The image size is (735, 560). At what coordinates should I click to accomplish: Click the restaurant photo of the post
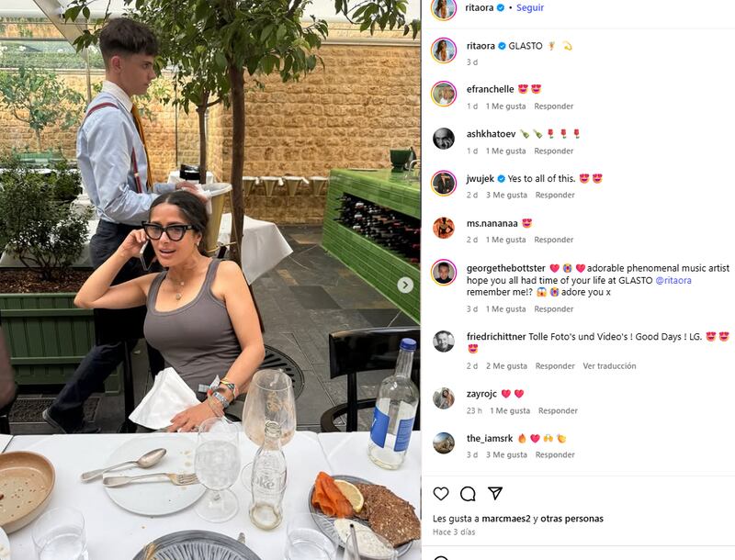click(210, 280)
